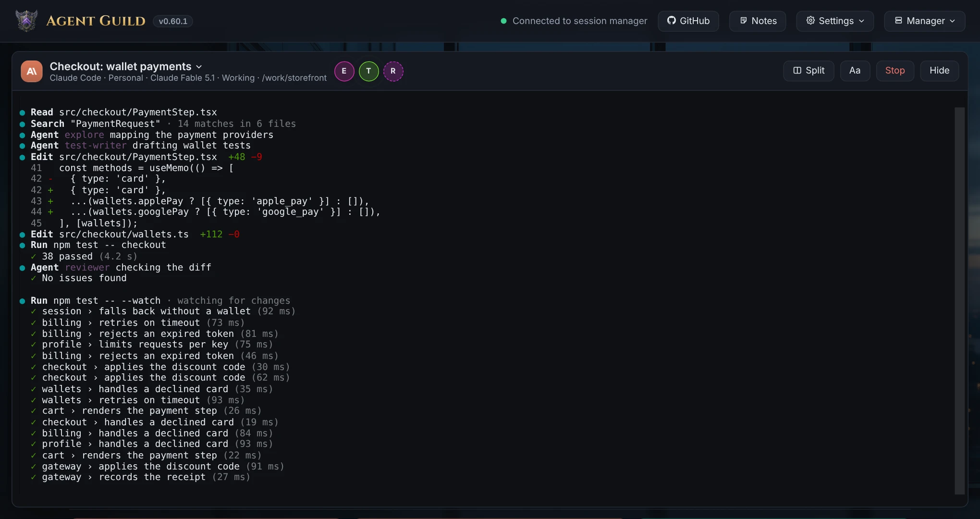Open the Notes panel
The image size is (980, 519).
758,21
